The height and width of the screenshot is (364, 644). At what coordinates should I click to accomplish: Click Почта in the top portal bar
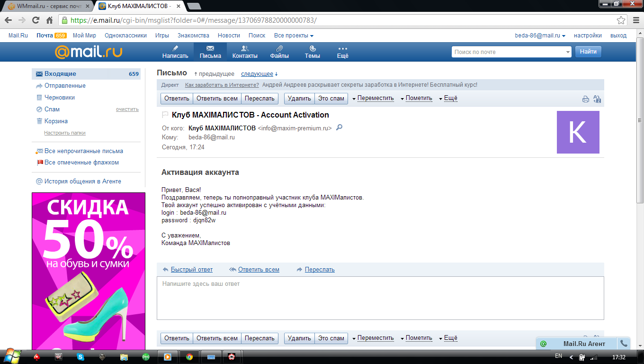point(45,36)
